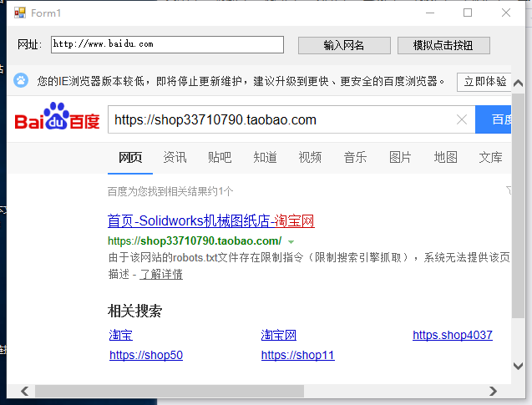Open the 首页-Solidworks机械图纸店-淘宝网 result link

(211, 220)
